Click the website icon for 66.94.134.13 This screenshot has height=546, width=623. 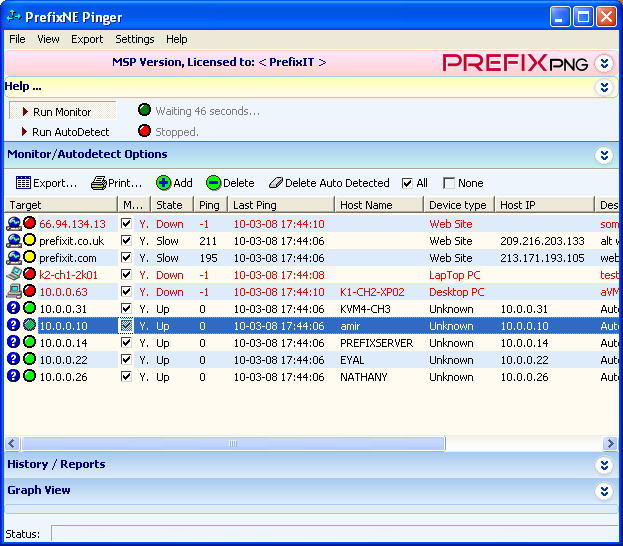14,223
